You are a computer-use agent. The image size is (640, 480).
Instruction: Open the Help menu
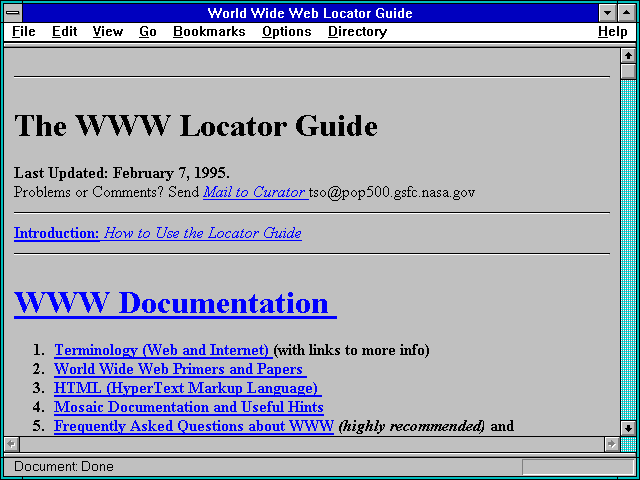(613, 32)
